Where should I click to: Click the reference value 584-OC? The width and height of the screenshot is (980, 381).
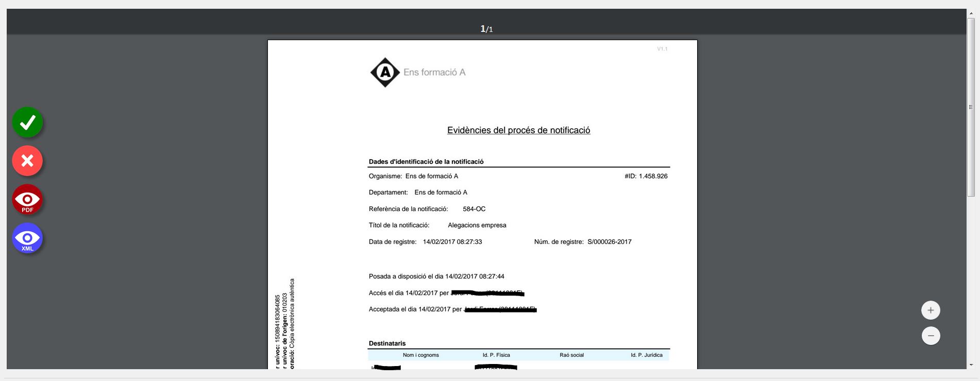click(x=474, y=209)
